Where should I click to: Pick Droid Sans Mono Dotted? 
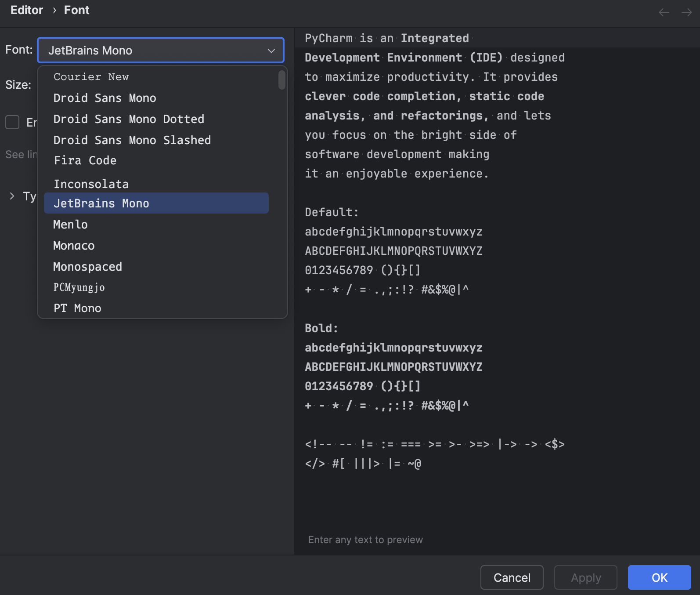click(156, 119)
